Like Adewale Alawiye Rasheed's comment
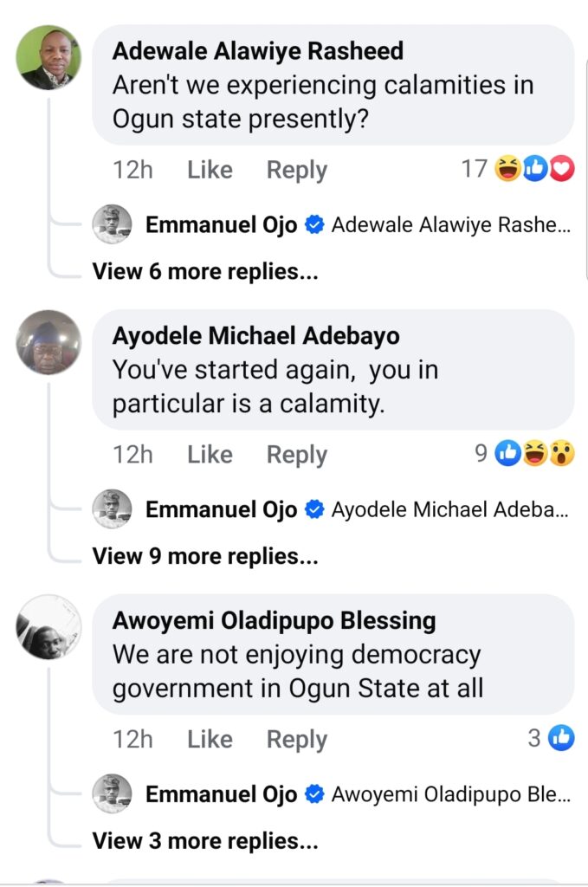 click(x=210, y=170)
